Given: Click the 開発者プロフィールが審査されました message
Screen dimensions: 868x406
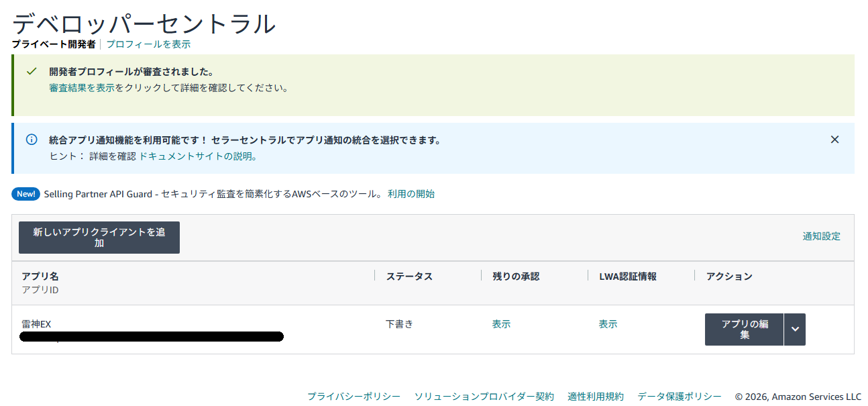Looking at the screenshot, I should point(131,72).
